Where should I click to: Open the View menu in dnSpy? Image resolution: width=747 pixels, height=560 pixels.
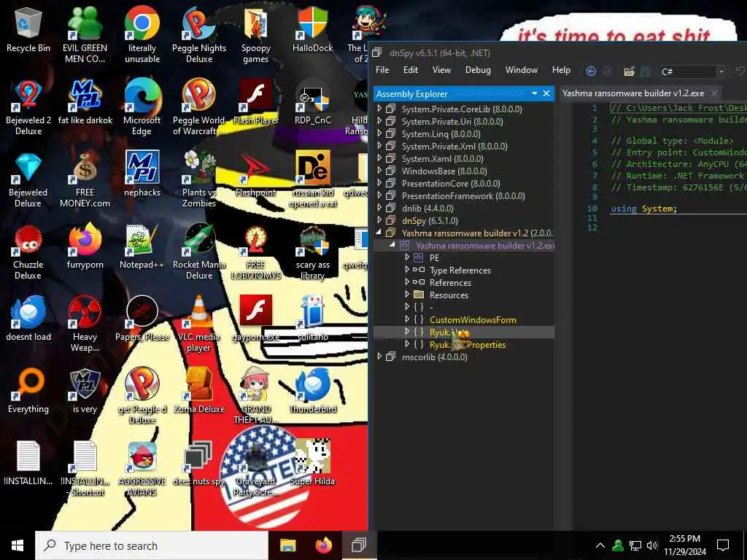pos(441,70)
